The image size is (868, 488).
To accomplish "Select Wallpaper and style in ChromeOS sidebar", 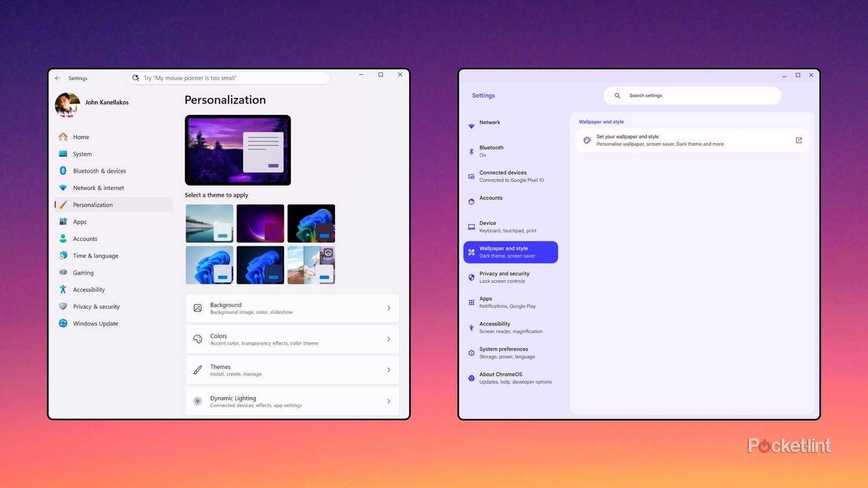I will coord(510,252).
